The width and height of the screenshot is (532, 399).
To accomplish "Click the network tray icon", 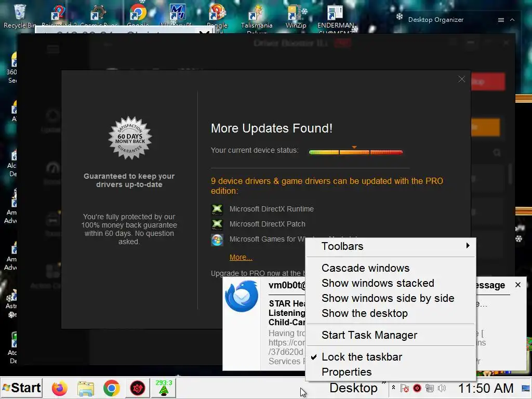I will coord(430,388).
